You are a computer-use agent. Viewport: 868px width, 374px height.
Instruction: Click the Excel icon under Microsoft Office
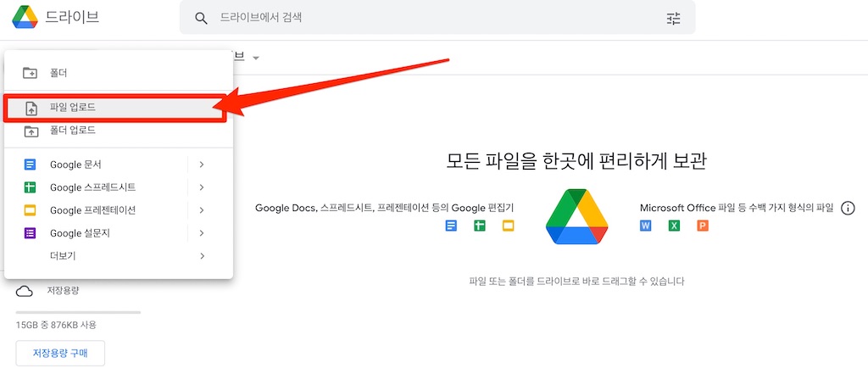674,226
